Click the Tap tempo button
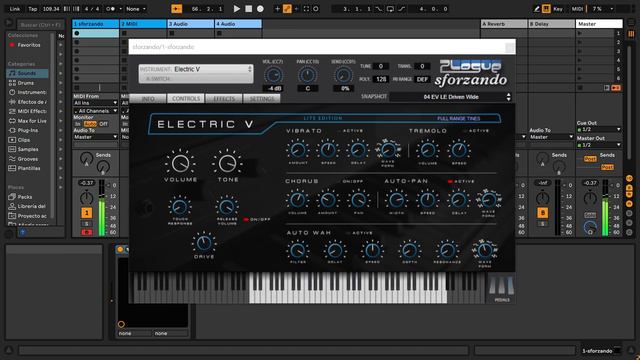 [x=33, y=9]
